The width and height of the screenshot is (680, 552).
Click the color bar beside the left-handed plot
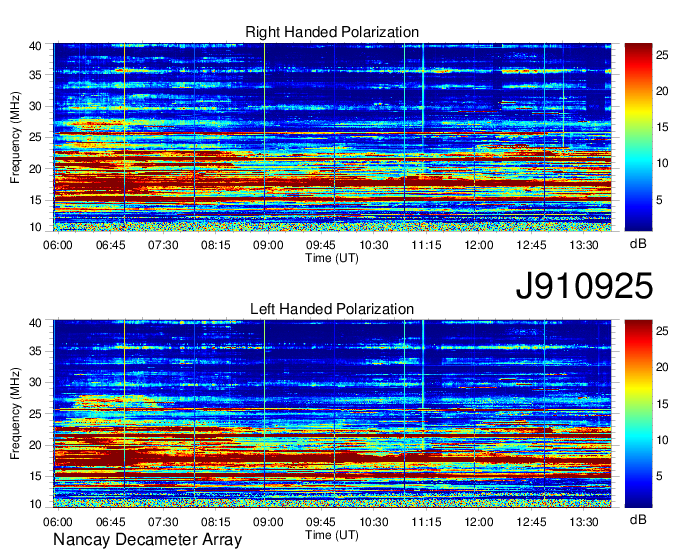click(x=638, y=414)
